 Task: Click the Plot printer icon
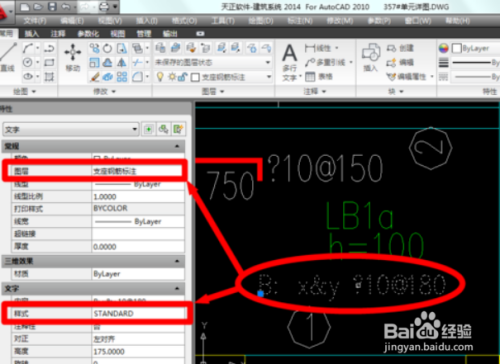pos(104,7)
